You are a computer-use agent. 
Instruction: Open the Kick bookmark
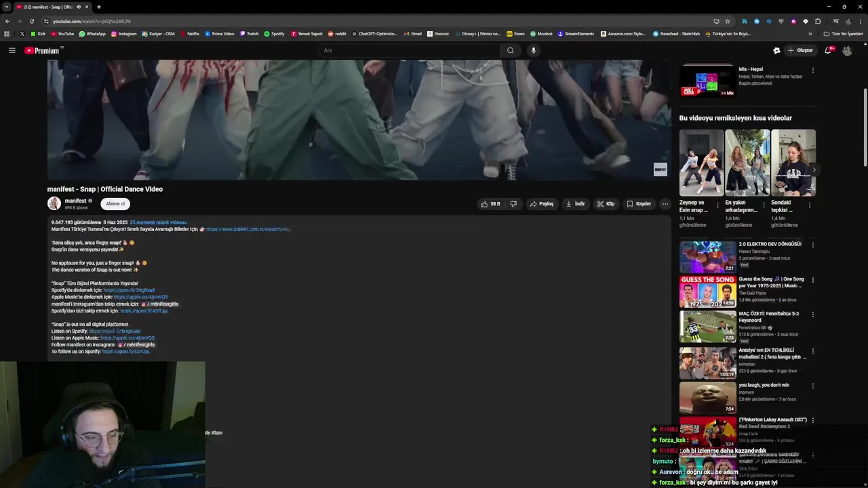coord(38,33)
